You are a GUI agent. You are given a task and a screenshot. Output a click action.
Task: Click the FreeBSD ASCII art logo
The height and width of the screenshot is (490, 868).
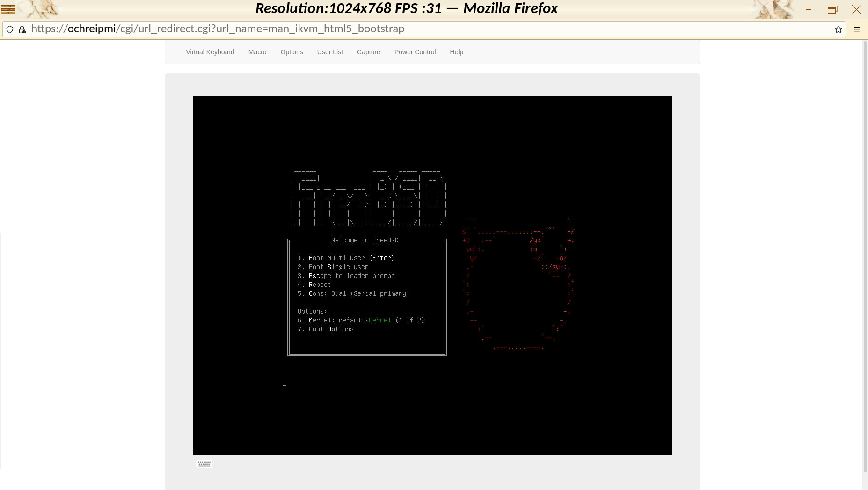tap(369, 198)
